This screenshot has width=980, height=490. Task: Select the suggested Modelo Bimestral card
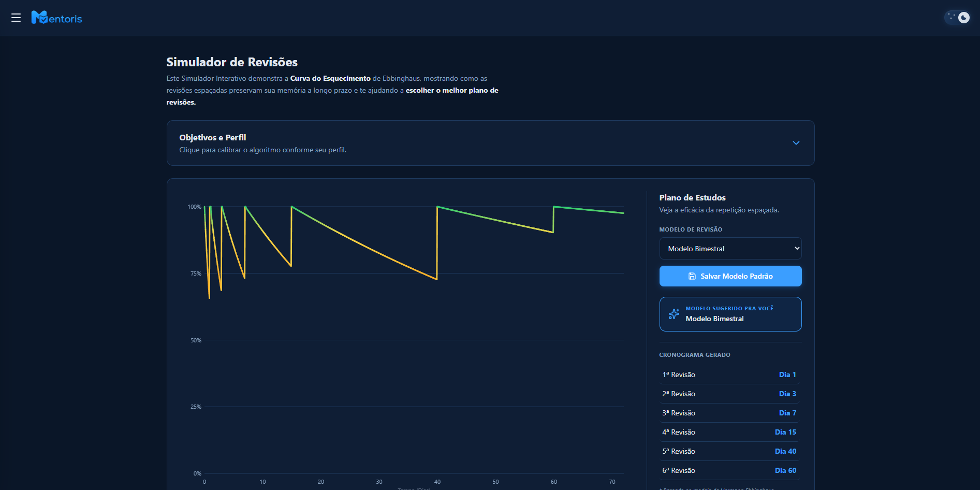pyautogui.click(x=730, y=314)
